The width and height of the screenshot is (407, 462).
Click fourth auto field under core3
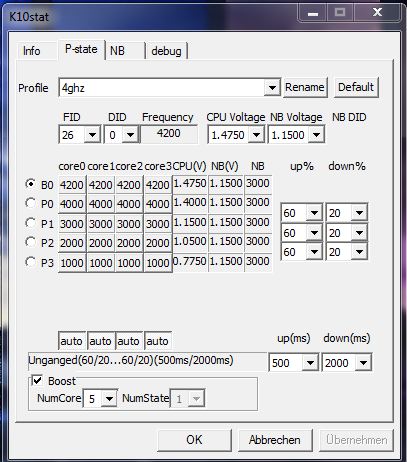[x=158, y=341]
